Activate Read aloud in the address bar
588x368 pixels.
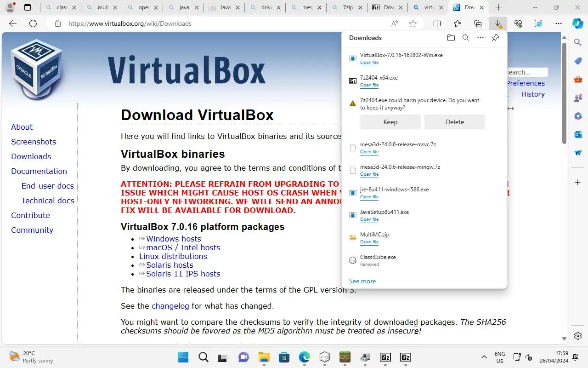[x=395, y=23]
